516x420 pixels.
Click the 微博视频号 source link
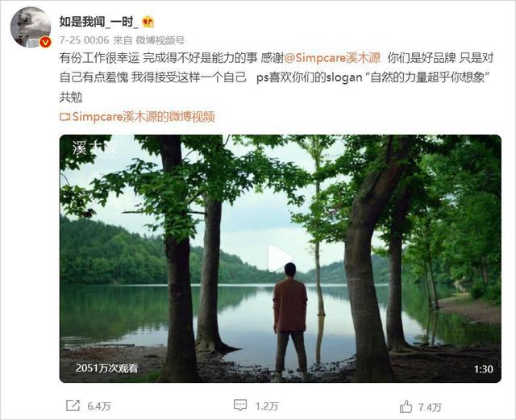coord(160,40)
